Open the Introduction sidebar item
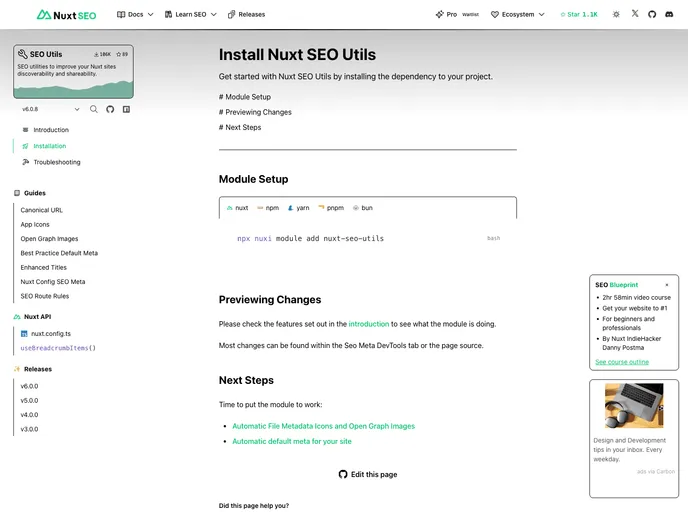This screenshot has height=512, width=688. pyautogui.click(x=46, y=130)
